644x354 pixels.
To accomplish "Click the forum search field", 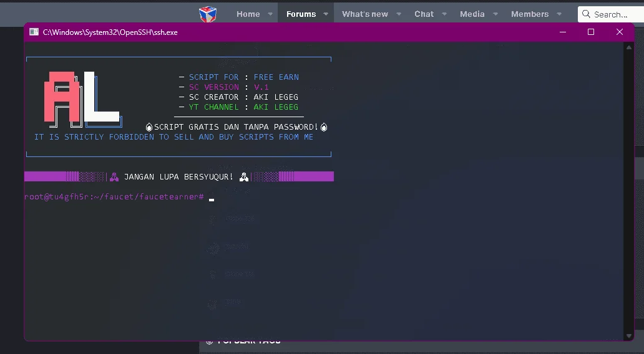I will (611, 14).
